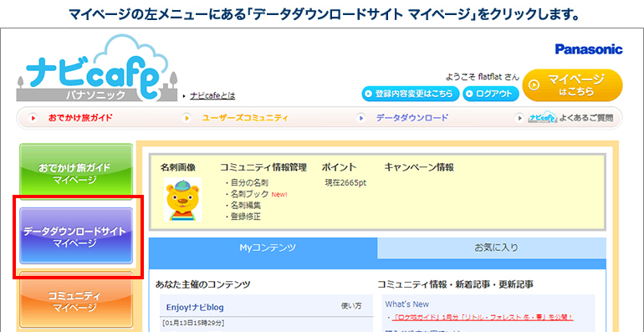
Task: Click the play icon on the マイページ button
Action: (534, 85)
